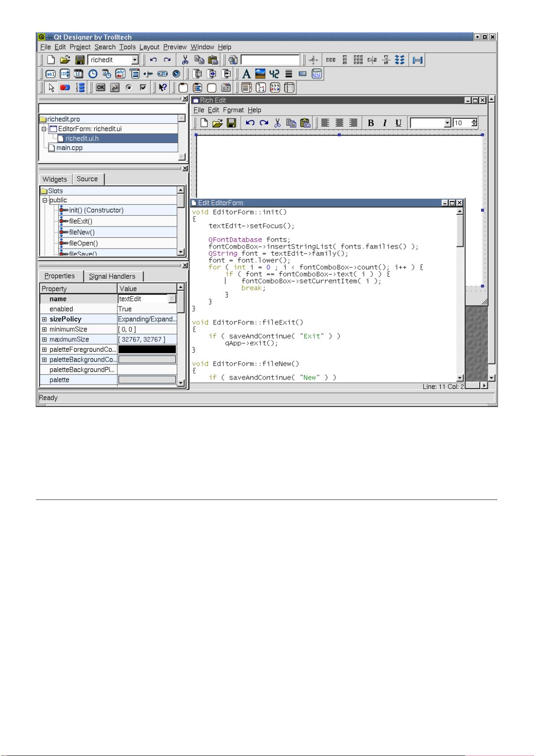Expand the paletteBackgroundColor property
This screenshot has width=534, height=756.
(x=44, y=360)
